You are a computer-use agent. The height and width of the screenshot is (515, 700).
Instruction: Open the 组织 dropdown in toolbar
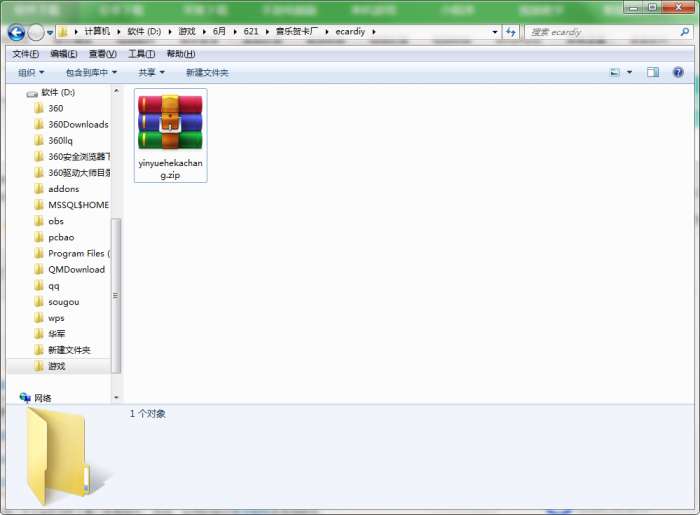31,72
